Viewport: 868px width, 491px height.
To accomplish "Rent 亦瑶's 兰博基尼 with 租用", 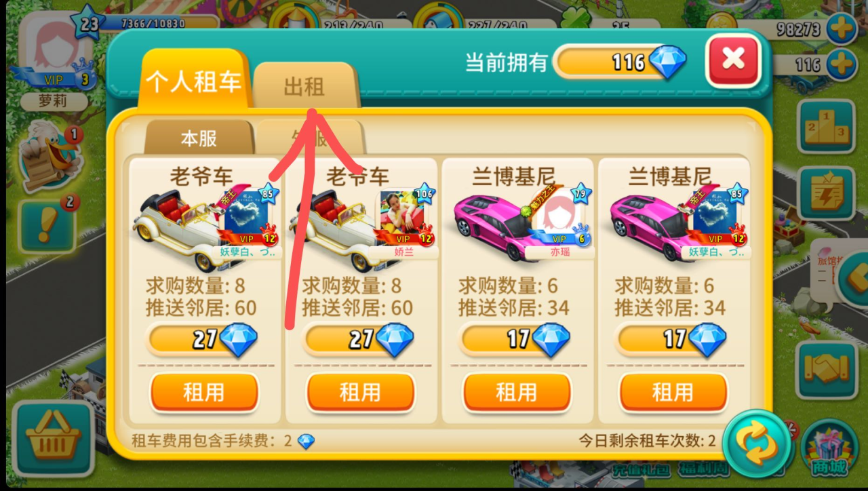I will click(x=517, y=392).
